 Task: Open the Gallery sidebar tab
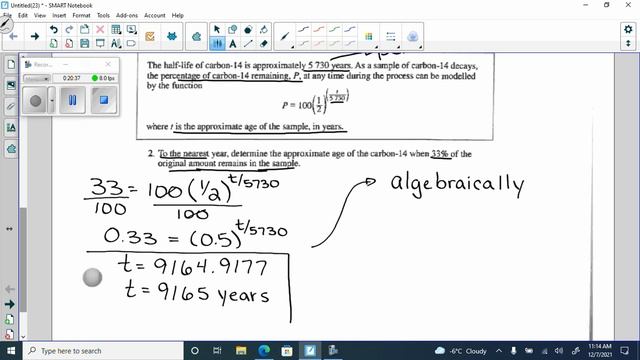coord(11,85)
